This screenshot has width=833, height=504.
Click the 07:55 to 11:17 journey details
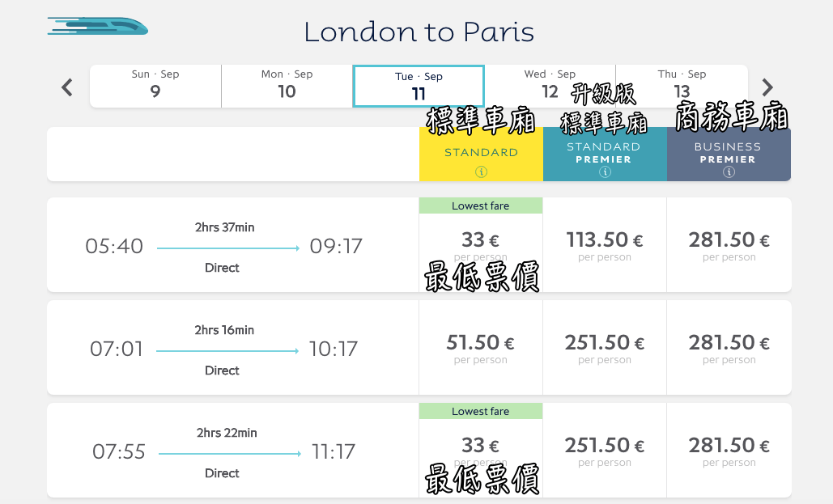224,451
